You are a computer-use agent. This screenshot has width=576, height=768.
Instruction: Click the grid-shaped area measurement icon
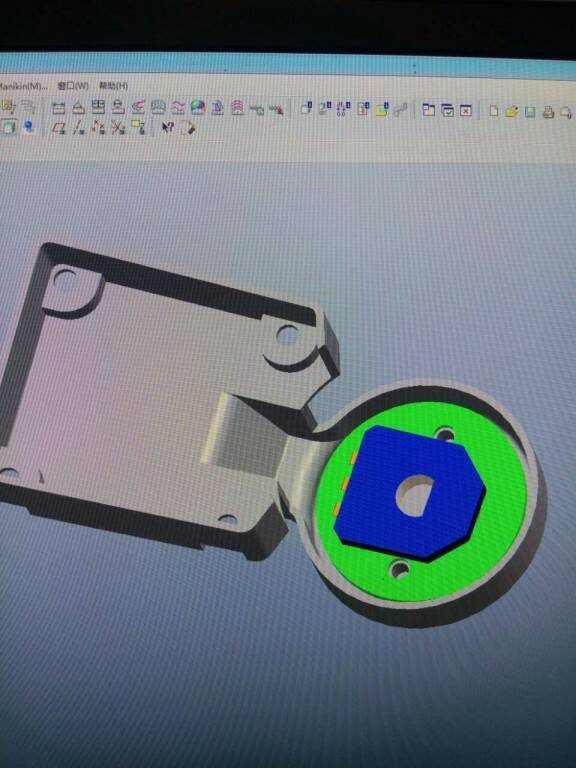point(98,107)
